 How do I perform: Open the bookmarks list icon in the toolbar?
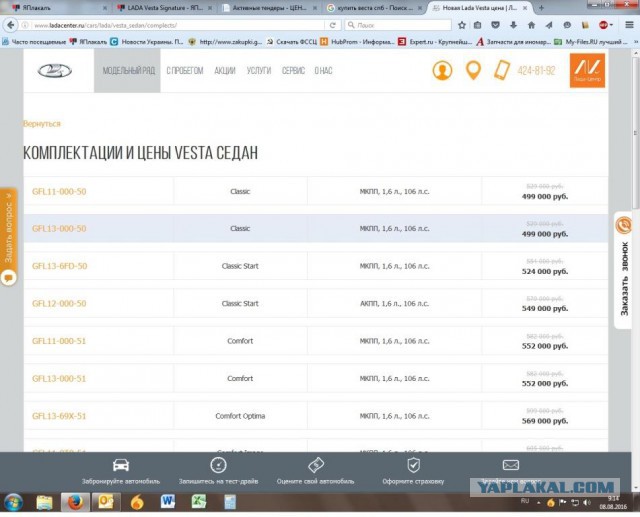(477, 25)
